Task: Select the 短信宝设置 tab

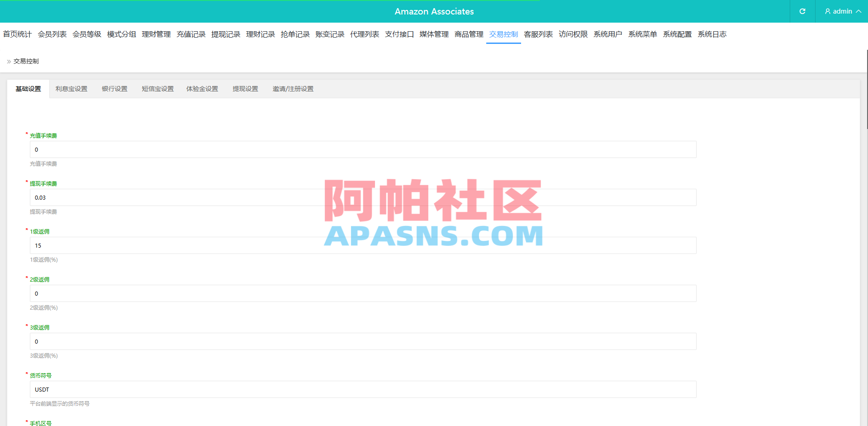Action: (x=157, y=89)
